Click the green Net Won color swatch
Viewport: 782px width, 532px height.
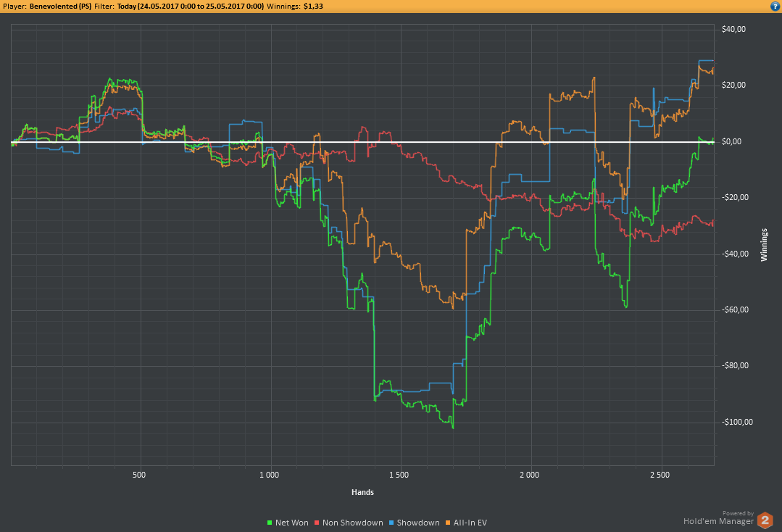coord(270,523)
